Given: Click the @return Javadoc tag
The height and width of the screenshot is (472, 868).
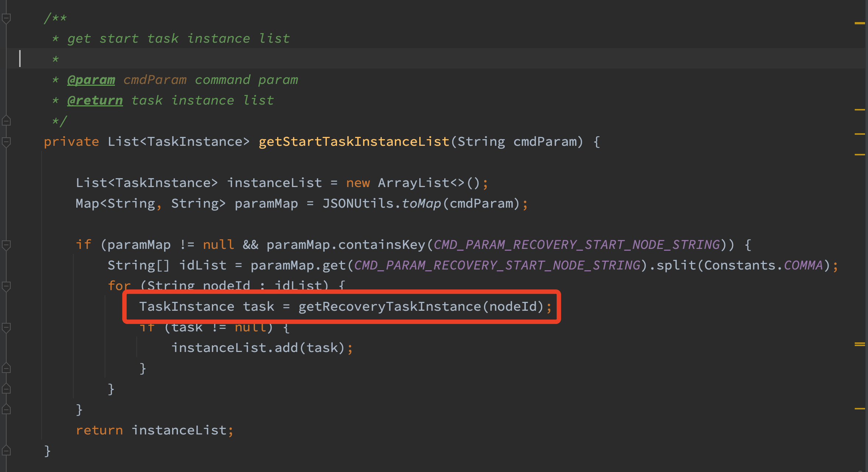Looking at the screenshot, I should [x=95, y=101].
